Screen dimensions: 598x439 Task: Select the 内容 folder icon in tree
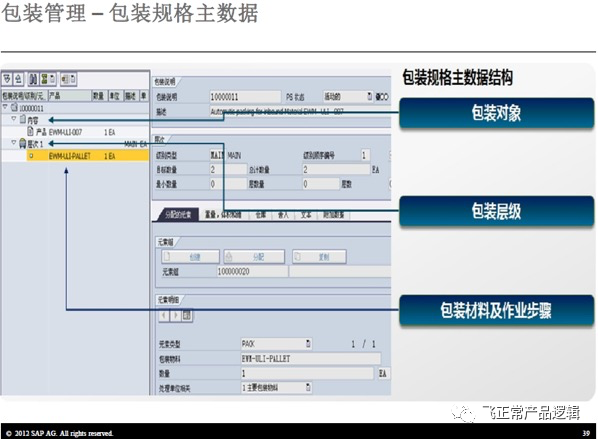coord(23,119)
